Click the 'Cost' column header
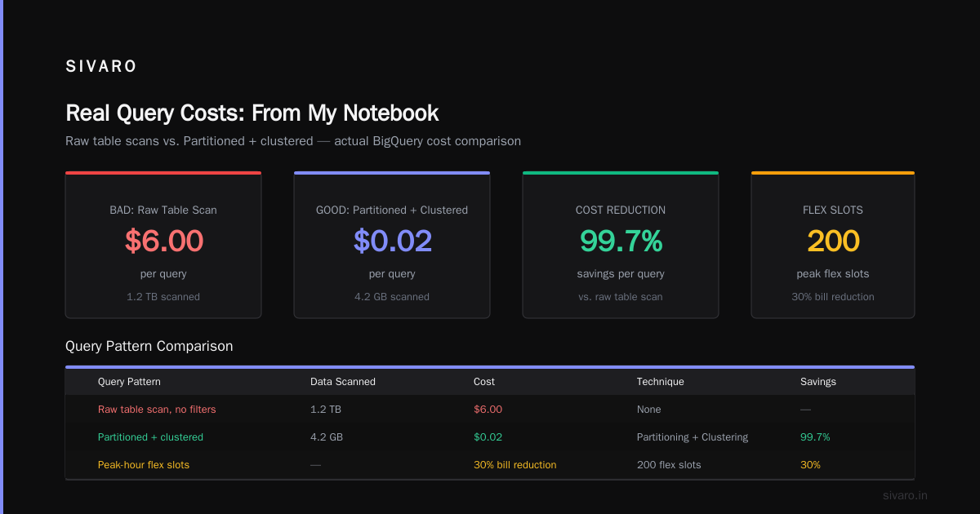The width and height of the screenshot is (980, 514). pos(484,382)
